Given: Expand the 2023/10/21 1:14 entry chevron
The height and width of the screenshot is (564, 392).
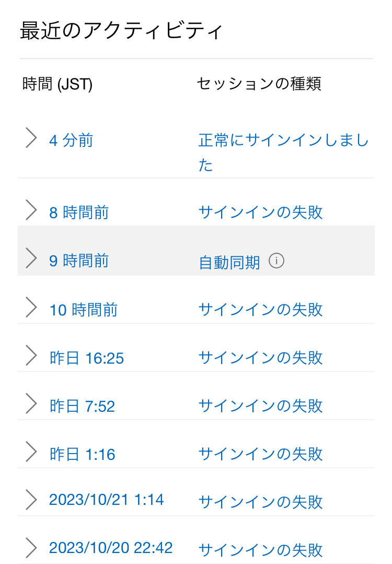Looking at the screenshot, I should 31,500.
